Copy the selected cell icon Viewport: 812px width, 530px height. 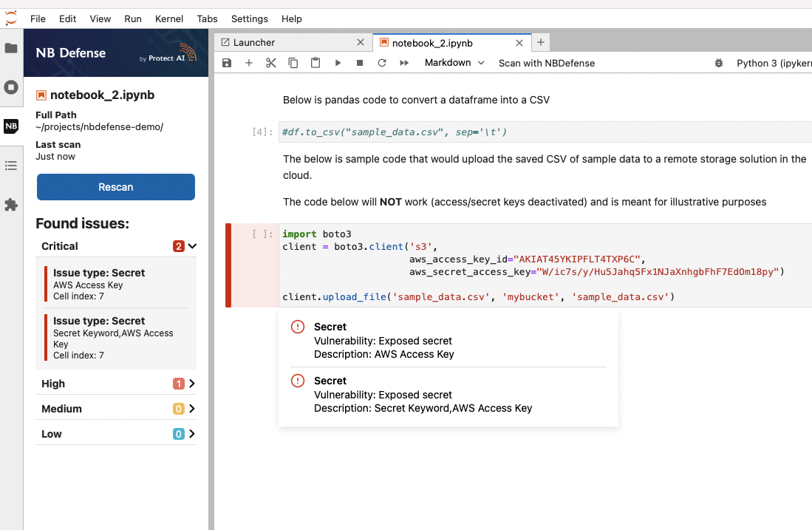[293, 63]
